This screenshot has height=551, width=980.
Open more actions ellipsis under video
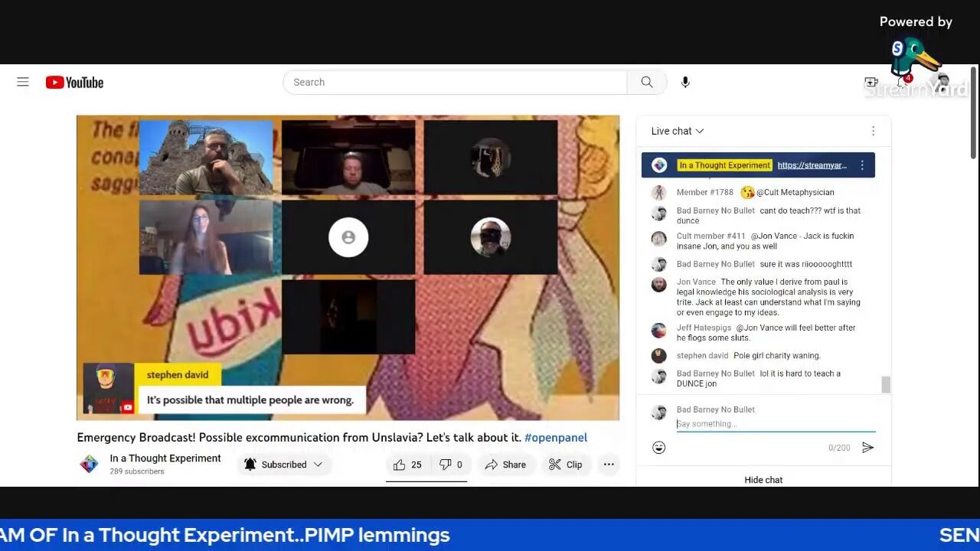pyautogui.click(x=609, y=465)
